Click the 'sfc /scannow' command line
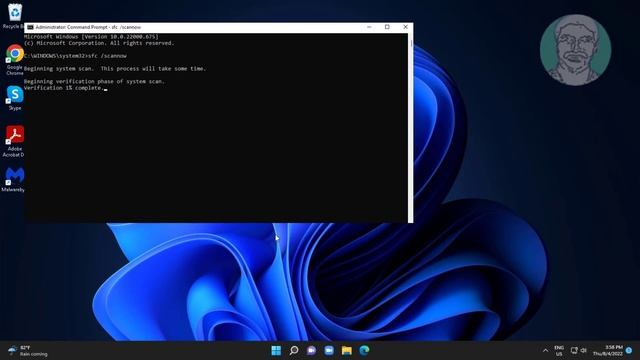640x360 pixels. tap(75, 56)
